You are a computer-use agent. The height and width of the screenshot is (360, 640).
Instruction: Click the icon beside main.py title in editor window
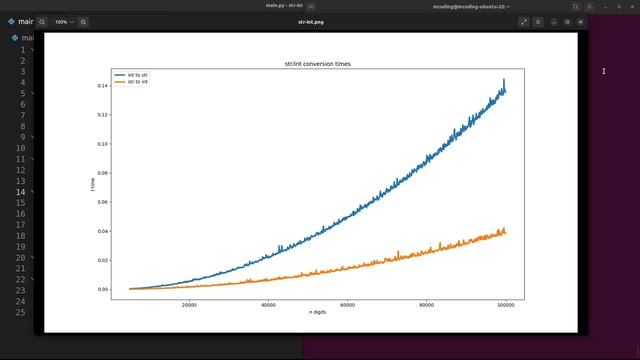pos(311,6)
